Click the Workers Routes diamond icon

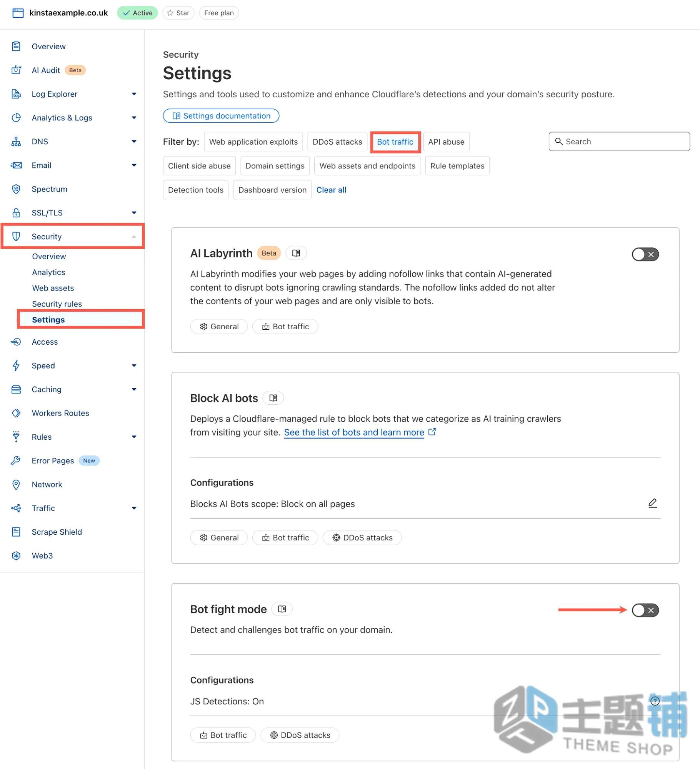[x=16, y=413]
